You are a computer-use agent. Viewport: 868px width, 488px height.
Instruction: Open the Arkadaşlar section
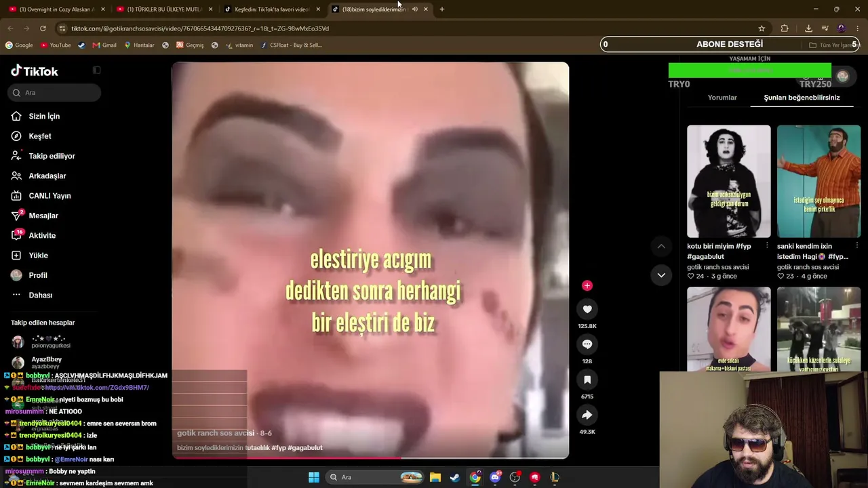coord(47,176)
